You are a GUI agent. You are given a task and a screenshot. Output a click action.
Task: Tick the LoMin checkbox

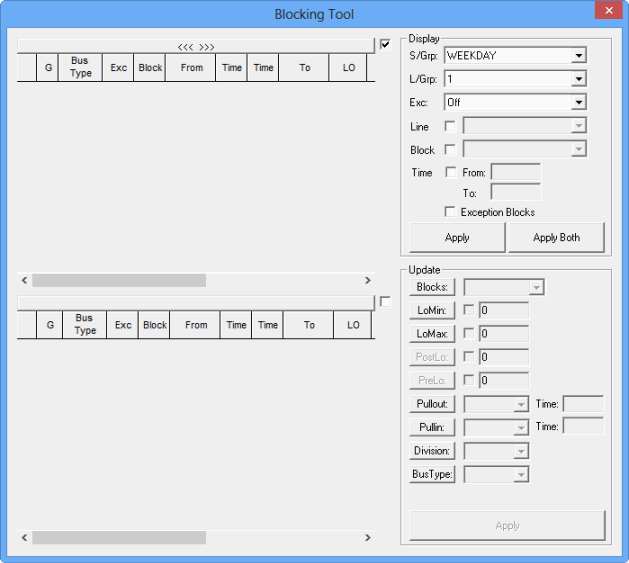469,310
